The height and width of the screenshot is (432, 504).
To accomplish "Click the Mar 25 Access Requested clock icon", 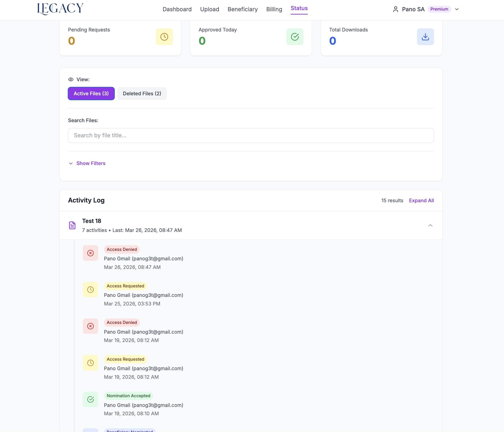I will tap(90, 290).
